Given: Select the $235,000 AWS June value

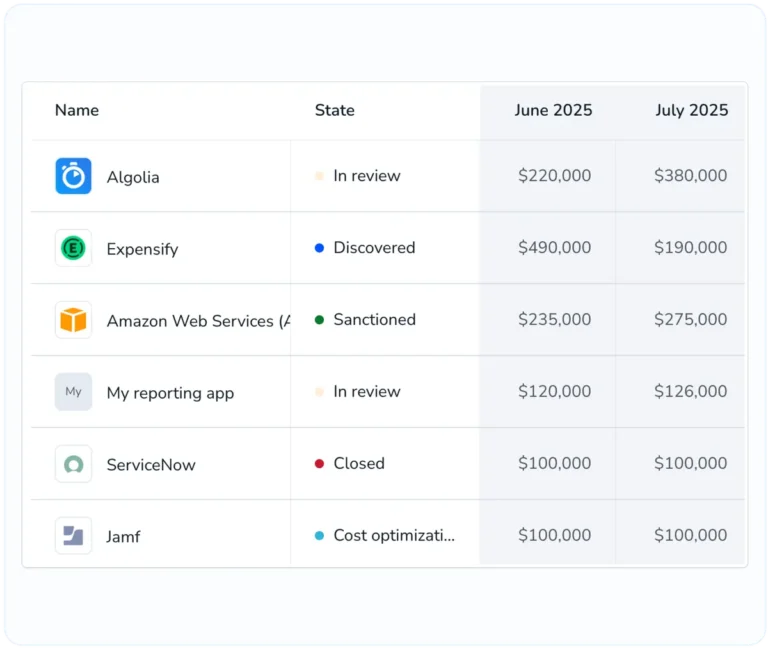Looking at the screenshot, I should coord(554,319).
